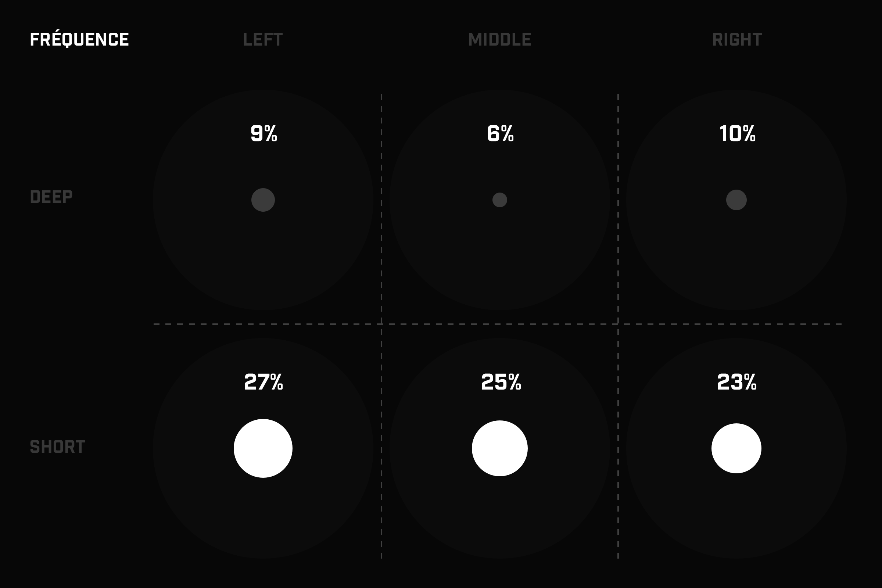Viewport: 882px width, 588px height.
Task: Select the MIDDLE column header
Action: 499,40
